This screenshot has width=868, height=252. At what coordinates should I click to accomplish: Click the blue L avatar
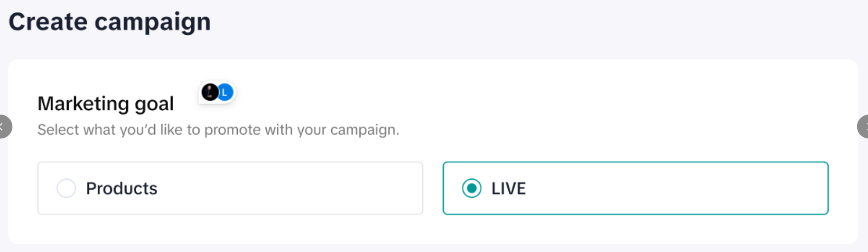coord(225,92)
